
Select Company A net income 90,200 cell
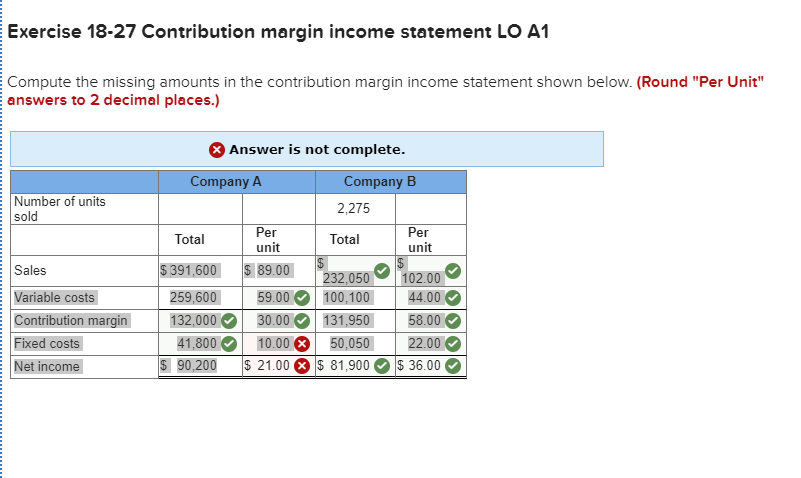pos(200,366)
